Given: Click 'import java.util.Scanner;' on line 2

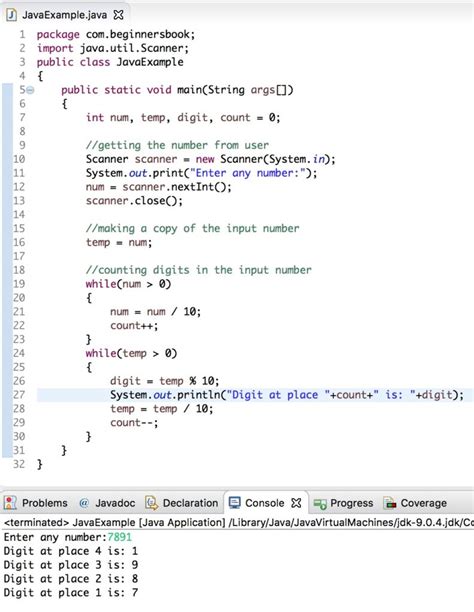Looking at the screenshot, I should (112, 48).
